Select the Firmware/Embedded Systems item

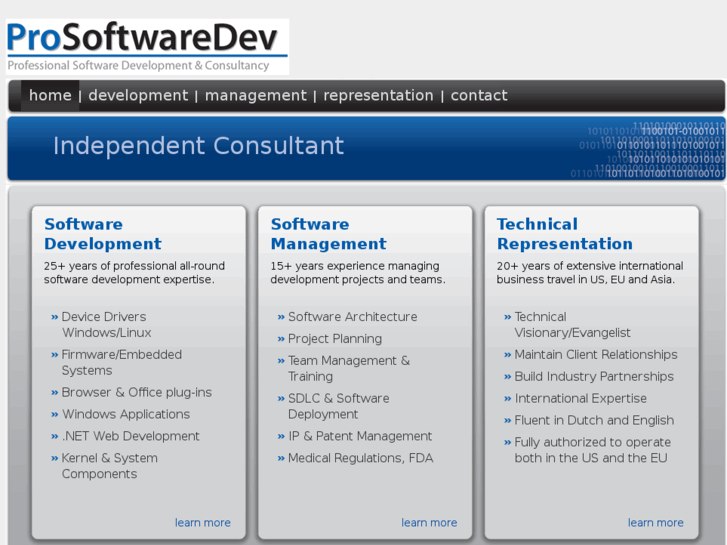(122, 362)
